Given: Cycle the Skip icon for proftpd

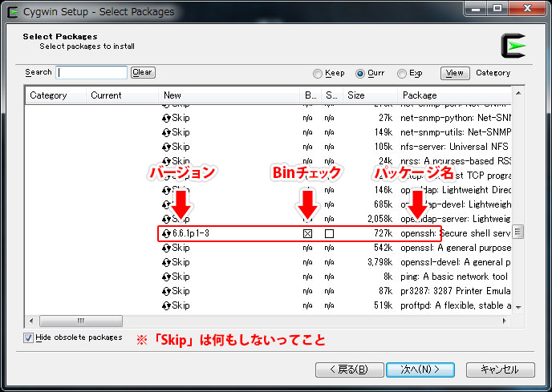Looking at the screenshot, I should pyautogui.click(x=166, y=305).
